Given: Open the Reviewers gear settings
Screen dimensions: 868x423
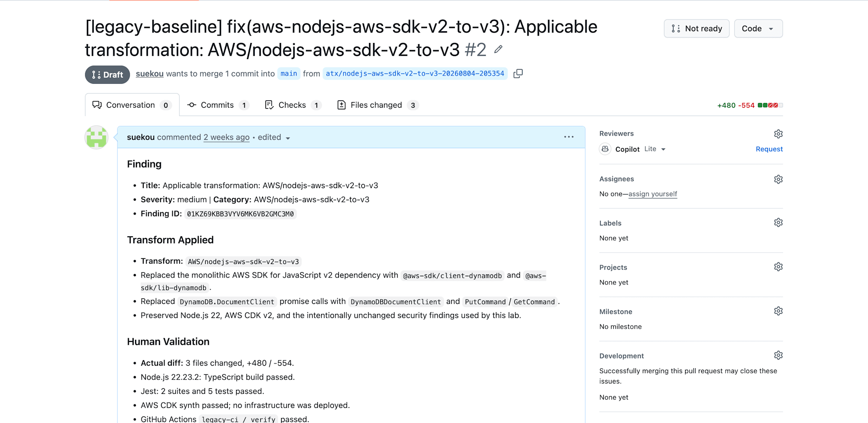Looking at the screenshot, I should point(778,134).
